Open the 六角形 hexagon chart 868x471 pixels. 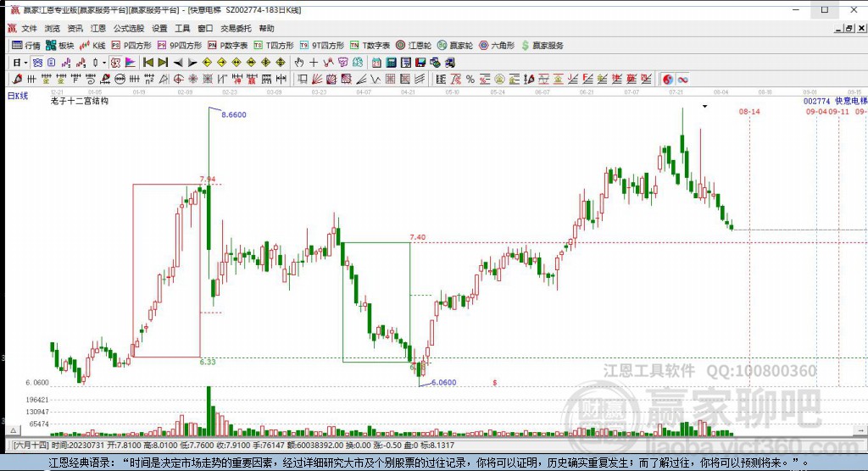point(497,46)
